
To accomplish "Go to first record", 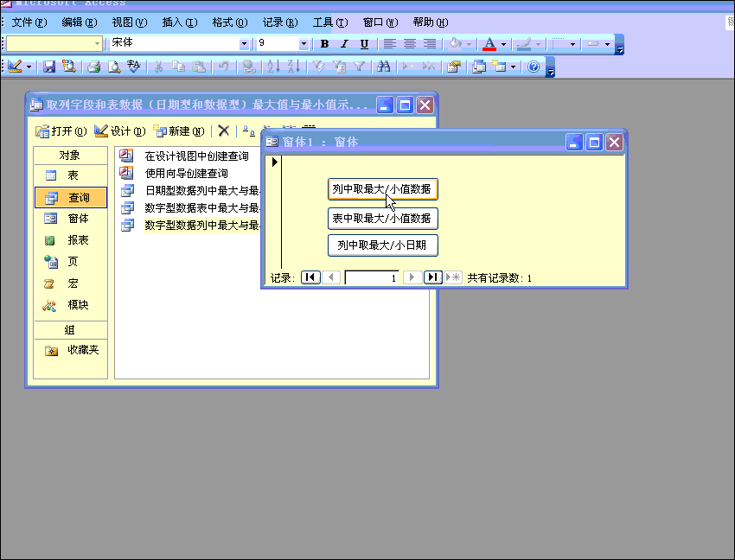I will 310,277.
